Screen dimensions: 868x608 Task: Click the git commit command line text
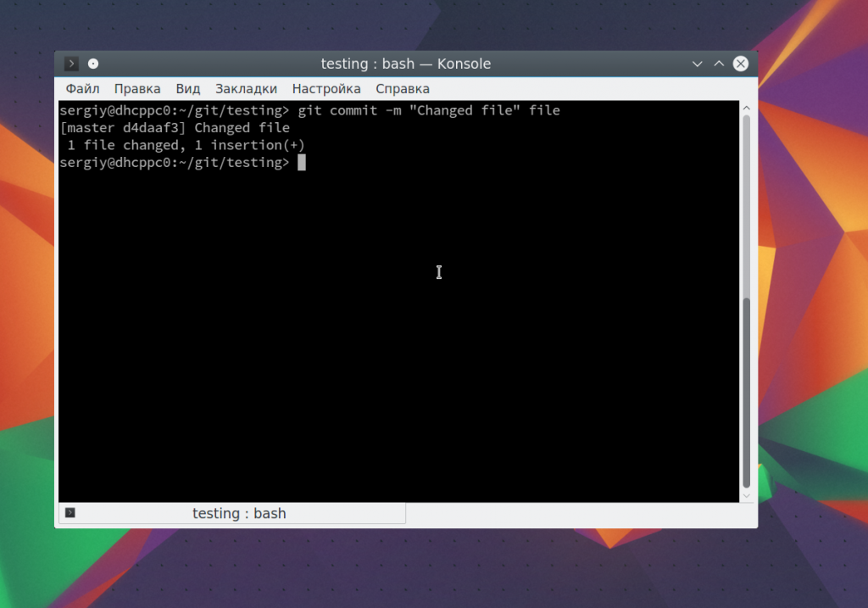[428, 110]
